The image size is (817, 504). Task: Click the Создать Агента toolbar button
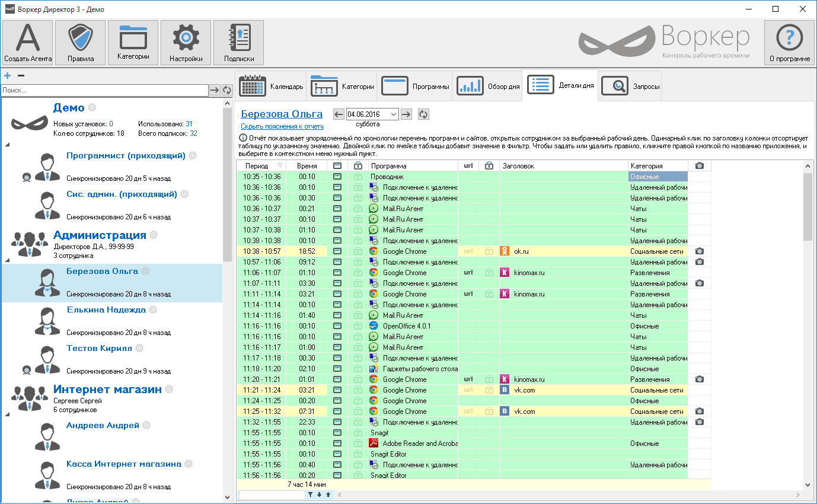click(x=28, y=43)
